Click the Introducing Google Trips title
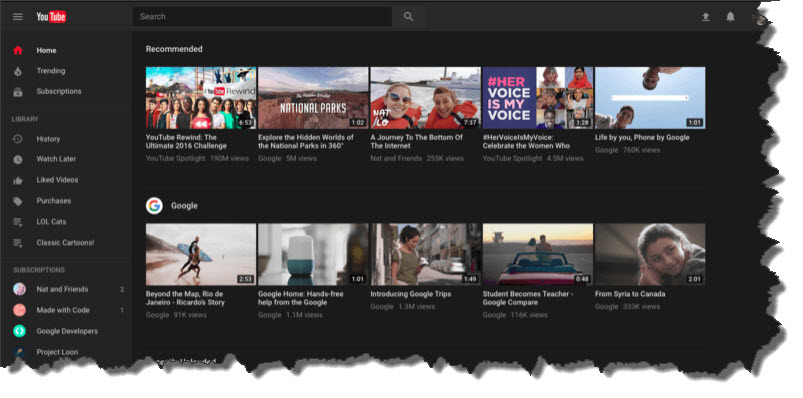The image size is (803, 398). pos(411,294)
